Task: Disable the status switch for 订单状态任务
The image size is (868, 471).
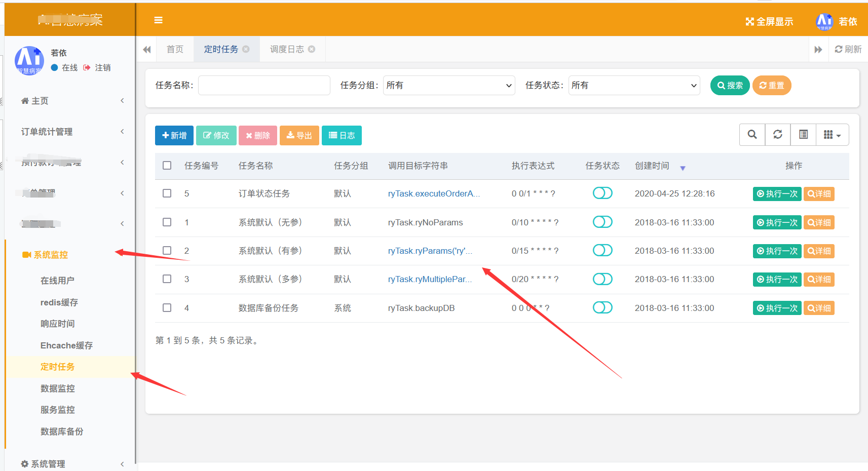Action: (602, 193)
